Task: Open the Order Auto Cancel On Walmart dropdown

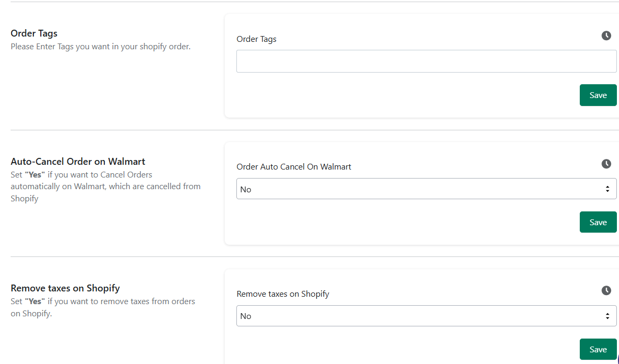Action: click(x=426, y=189)
